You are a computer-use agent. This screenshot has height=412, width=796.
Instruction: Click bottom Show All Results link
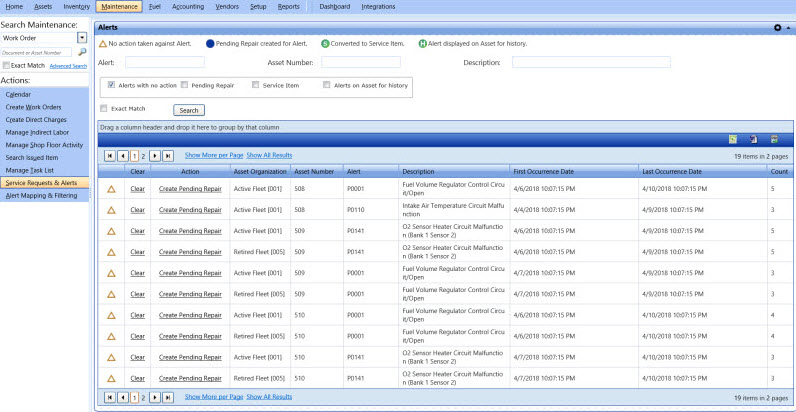[x=269, y=396]
